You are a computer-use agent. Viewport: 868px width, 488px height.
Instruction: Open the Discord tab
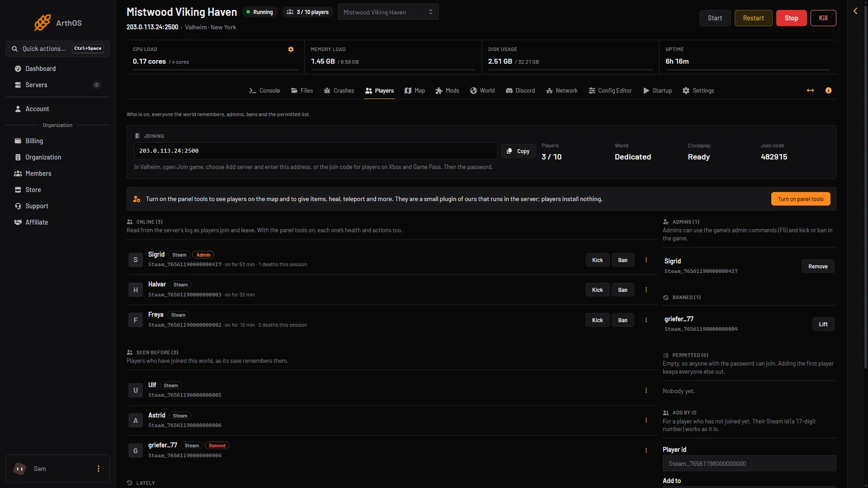(520, 91)
